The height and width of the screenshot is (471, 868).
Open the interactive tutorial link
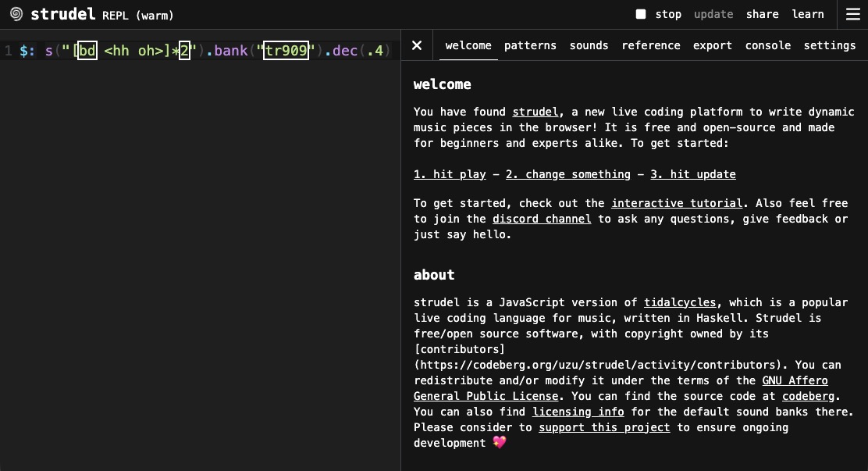click(677, 203)
